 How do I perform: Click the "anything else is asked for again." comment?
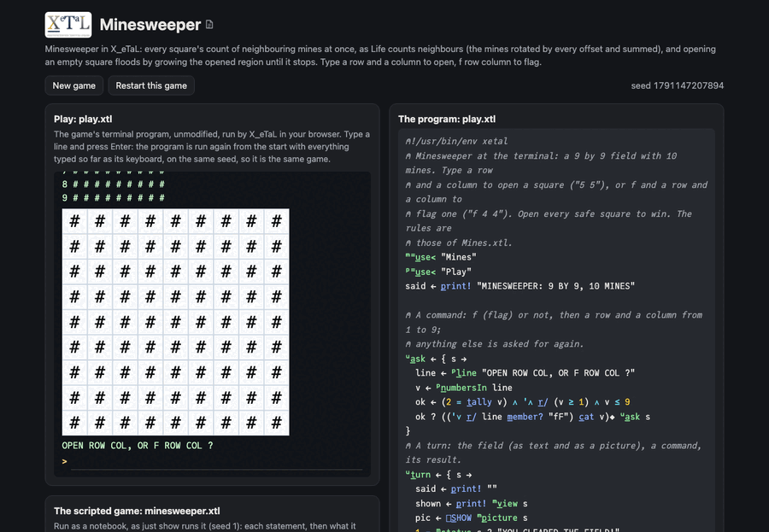(495, 344)
